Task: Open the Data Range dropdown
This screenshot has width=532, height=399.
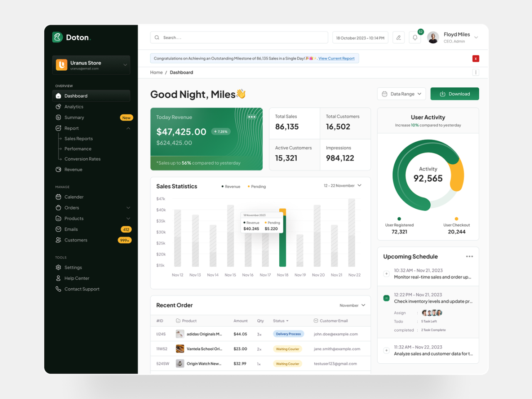Action: [x=402, y=94]
